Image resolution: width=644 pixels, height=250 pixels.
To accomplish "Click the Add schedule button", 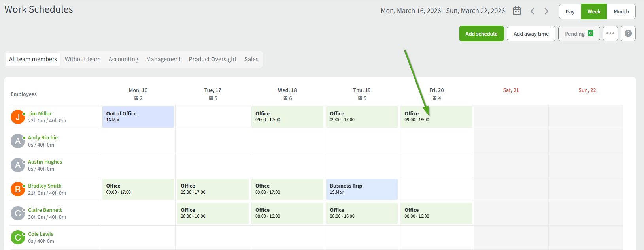I will click(x=481, y=34).
